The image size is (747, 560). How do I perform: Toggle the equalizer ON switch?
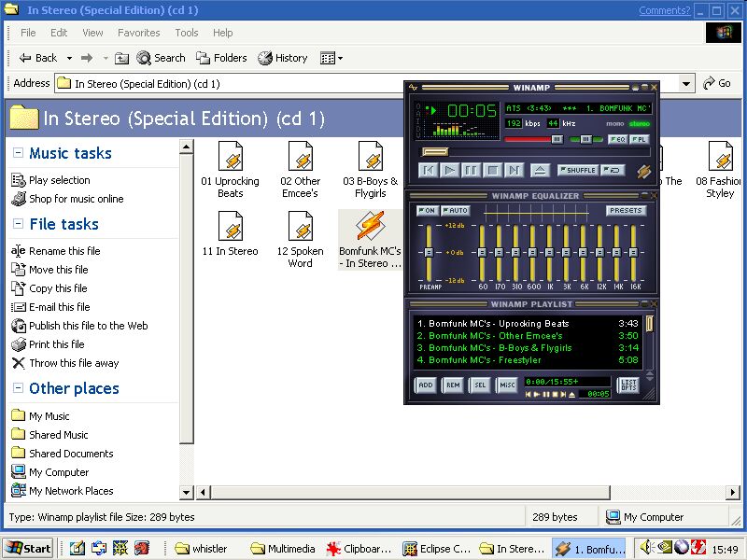429,211
